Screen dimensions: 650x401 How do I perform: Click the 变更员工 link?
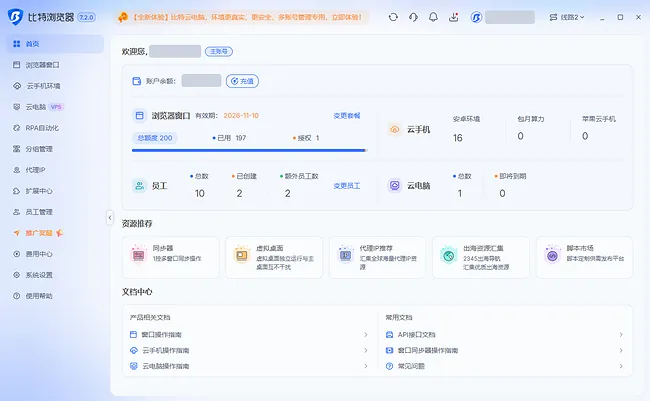pyautogui.click(x=347, y=186)
